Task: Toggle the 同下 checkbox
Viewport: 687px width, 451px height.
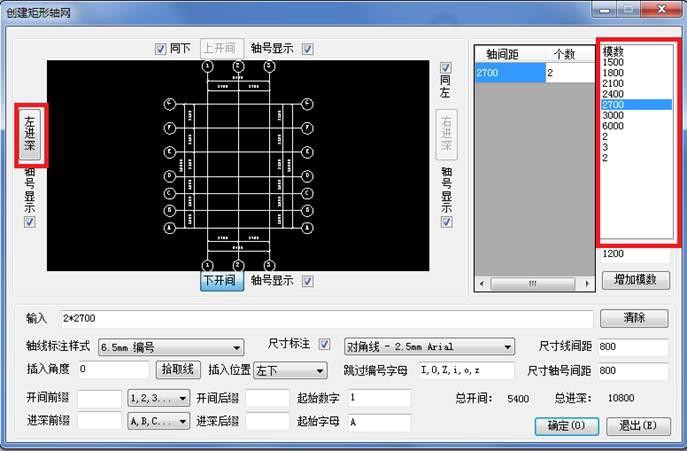Action: point(160,48)
